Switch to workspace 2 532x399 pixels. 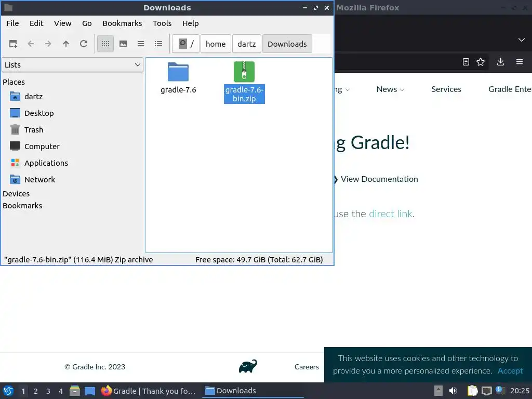[x=36, y=391]
